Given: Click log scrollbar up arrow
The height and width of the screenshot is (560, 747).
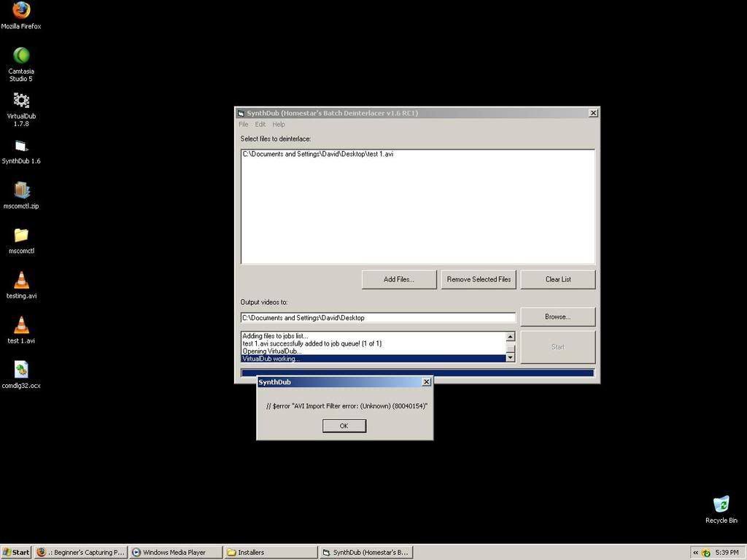Looking at the screenshot, I should click(x=510, y=337).
